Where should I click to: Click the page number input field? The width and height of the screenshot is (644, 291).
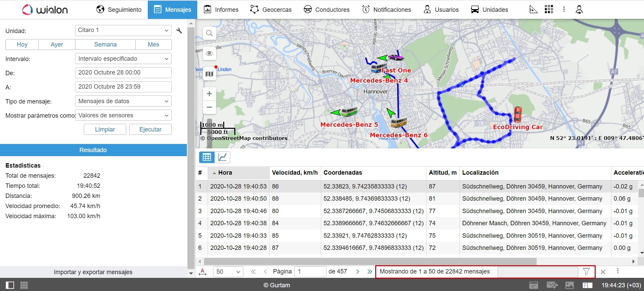[x=310, y=272]
